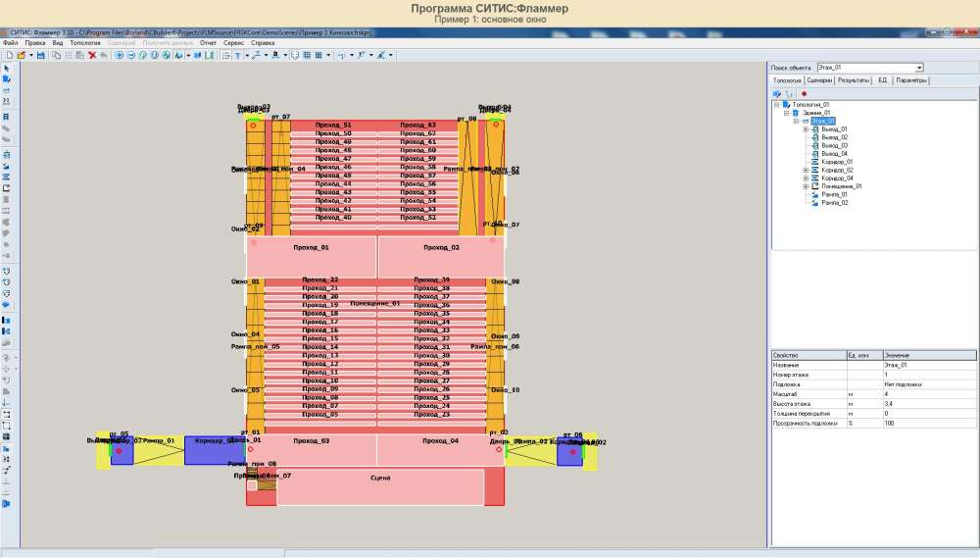Switch to the Результаты tab

pos(854,80)
